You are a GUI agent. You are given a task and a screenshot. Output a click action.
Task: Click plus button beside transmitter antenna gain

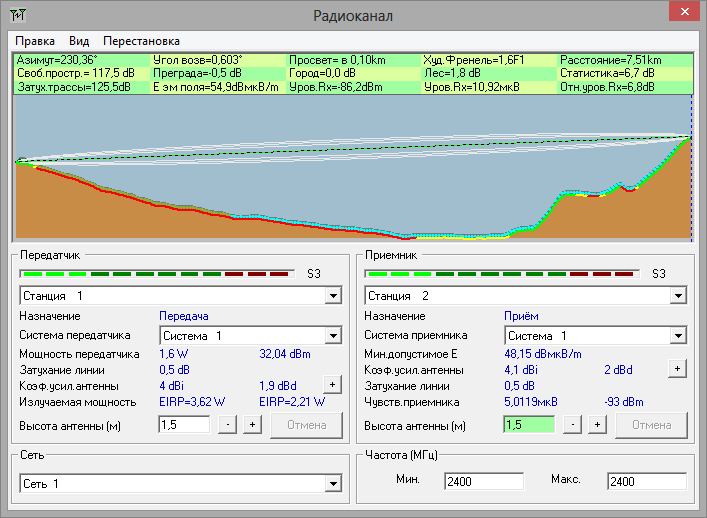click(x=332, y=385)
